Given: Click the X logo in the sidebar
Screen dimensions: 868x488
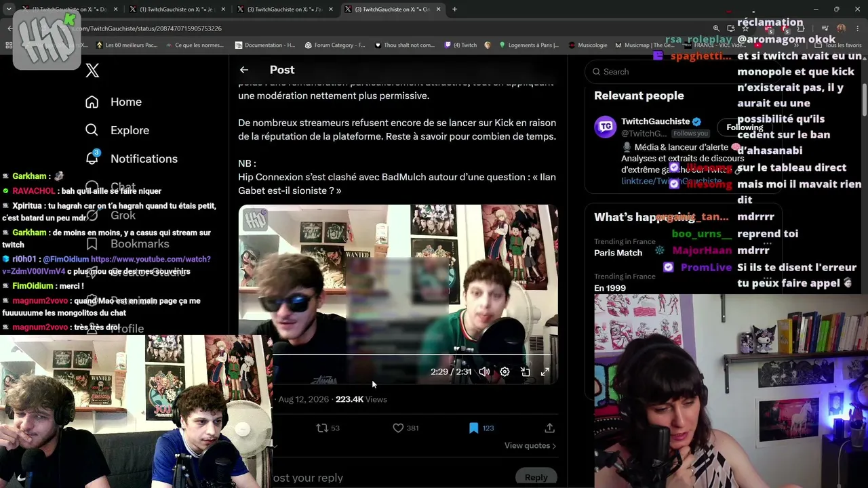Looking at the screenshot, I should point(93,70).
